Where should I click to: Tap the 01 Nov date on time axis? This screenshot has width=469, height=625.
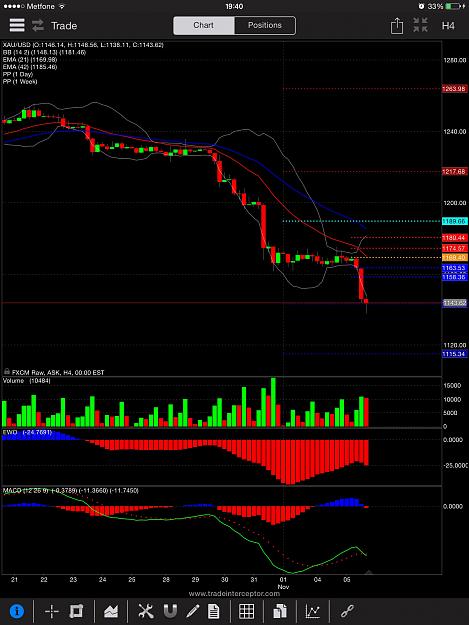tap(283, 583)
